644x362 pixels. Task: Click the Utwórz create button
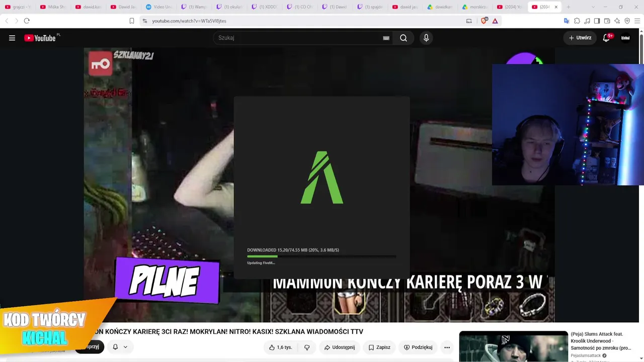[580, 38]
